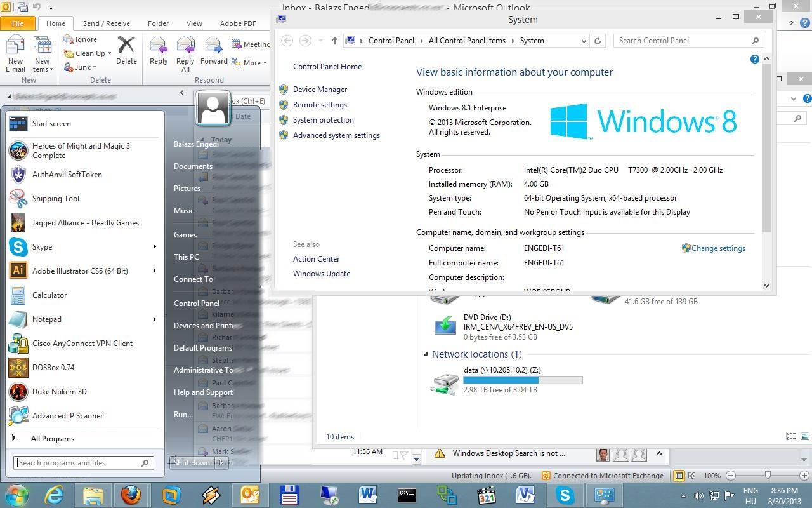Click Search Control Panel field
The image size is (812, 508).
(x=688, y=41)
